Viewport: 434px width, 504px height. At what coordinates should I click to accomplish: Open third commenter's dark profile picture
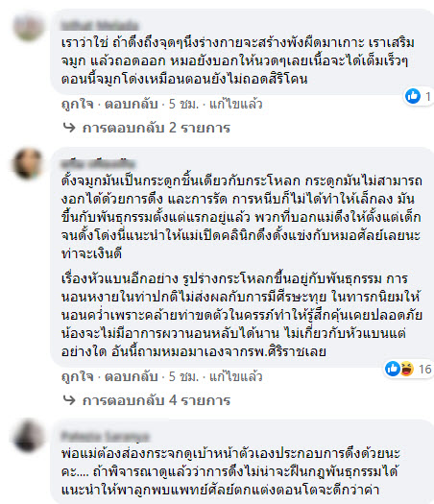click(x=28, y=436)
